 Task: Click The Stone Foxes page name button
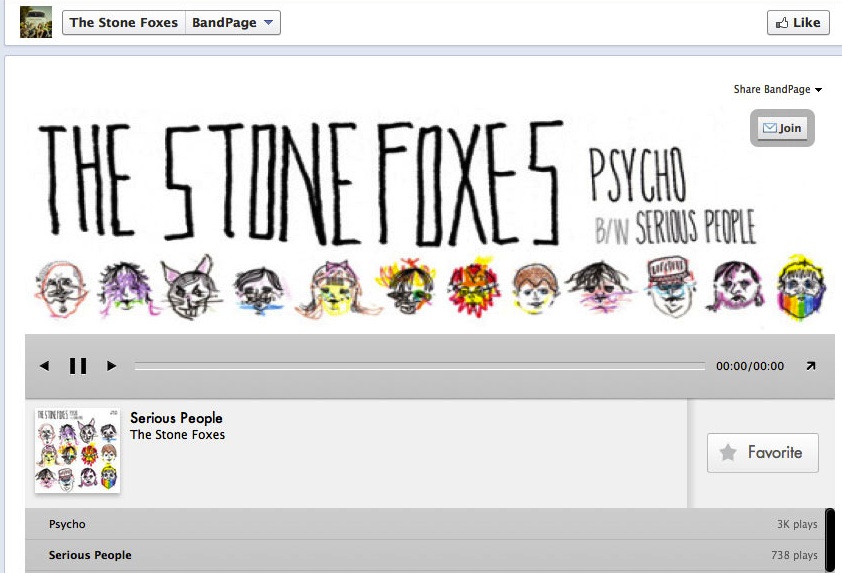click(x=124, y=23)
